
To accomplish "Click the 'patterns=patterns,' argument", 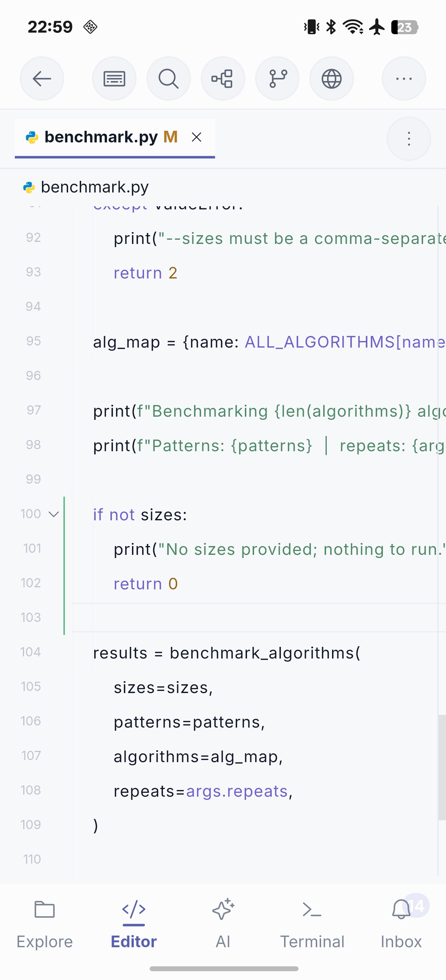I will (x=189, y=722).
